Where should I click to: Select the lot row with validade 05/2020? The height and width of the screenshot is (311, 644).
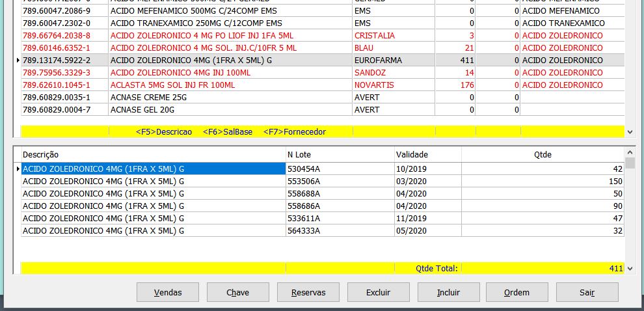point(412,230)
